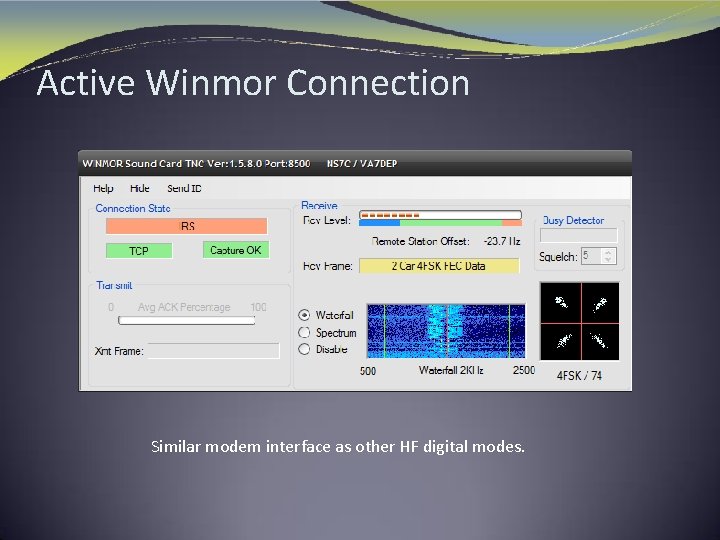Click the Busy Detector indicator box
The width and height of the screenshot is (720, 540).
pos(579,235)
